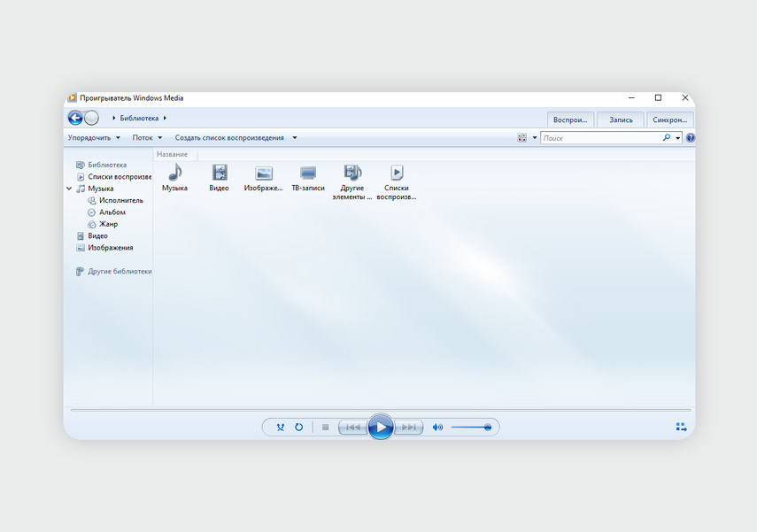757x532 pixels.
Task: Open the Упорядочить menu
Action: coord(94,137)
